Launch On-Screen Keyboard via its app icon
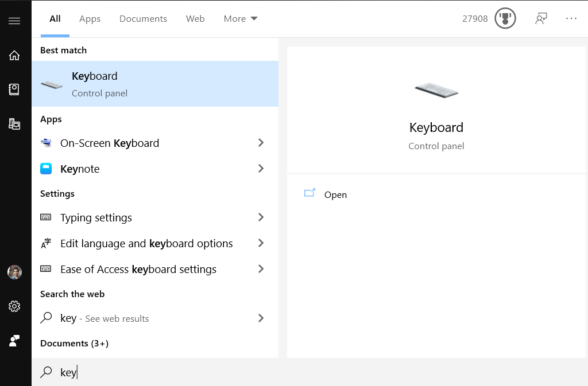 click(x=47, y=143)
